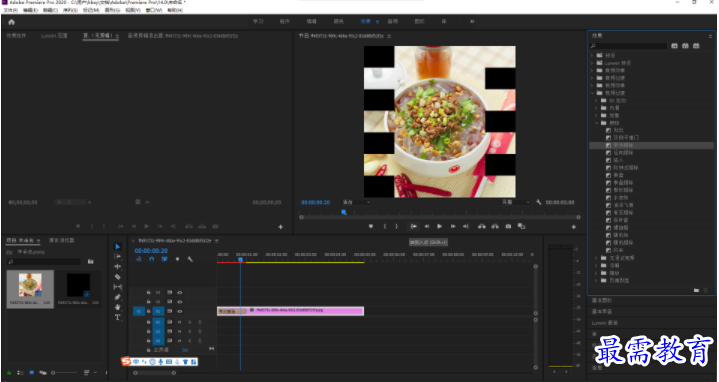
Task: Toggle V2 track output eye
Action: [x=180, y=302]
